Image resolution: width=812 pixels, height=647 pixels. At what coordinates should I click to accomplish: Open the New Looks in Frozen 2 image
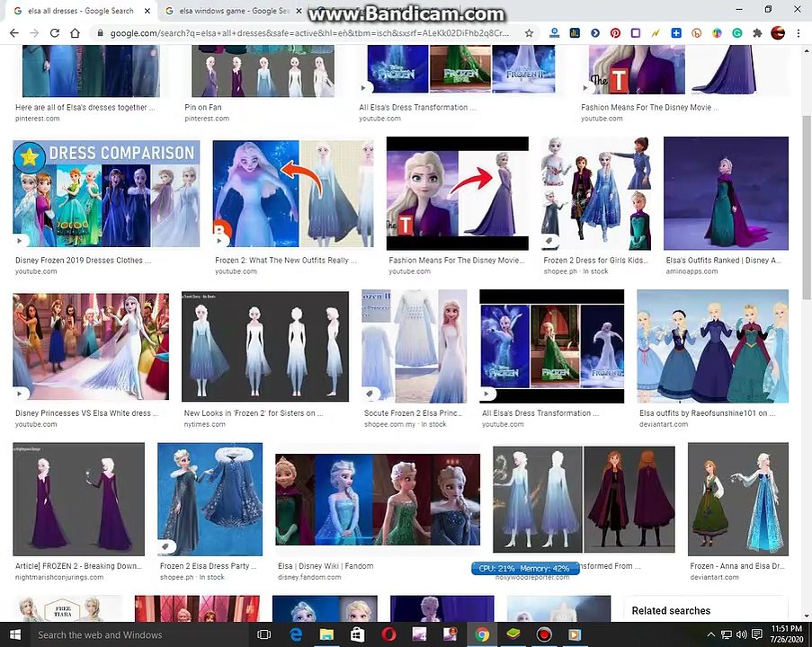pyautogui.click(x=265, y=347)
